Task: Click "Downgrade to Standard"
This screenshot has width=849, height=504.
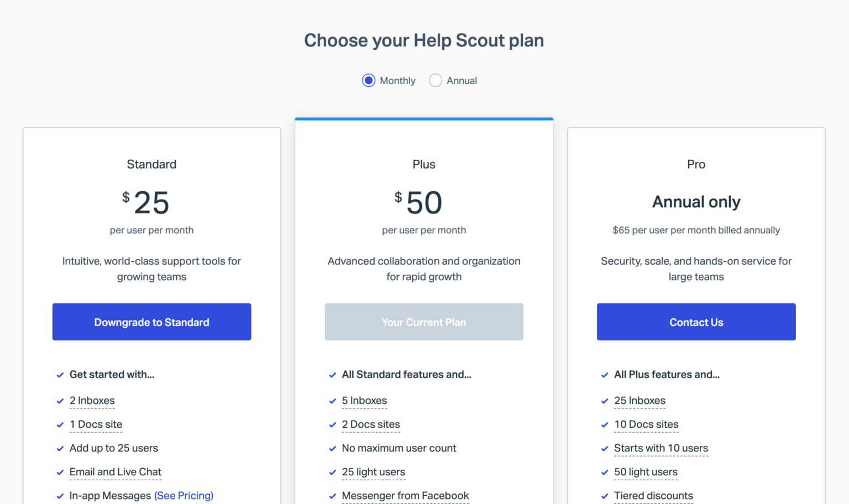Action: tap(151, 322)
